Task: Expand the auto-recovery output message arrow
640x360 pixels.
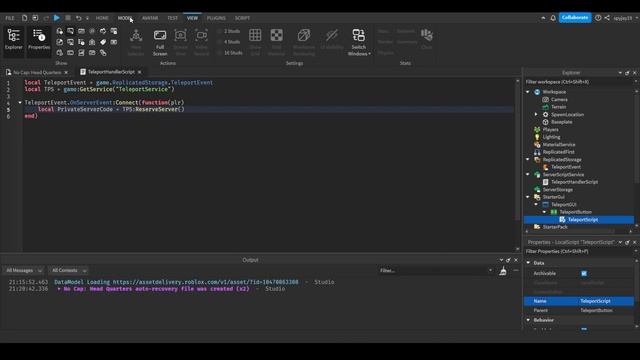Action: (x=59, y=289)
